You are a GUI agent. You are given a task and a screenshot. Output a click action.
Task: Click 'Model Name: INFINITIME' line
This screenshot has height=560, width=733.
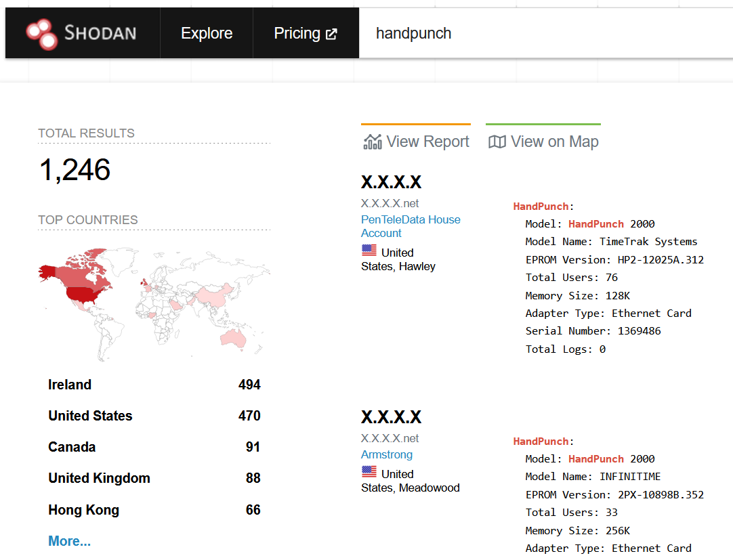point(593,477)
